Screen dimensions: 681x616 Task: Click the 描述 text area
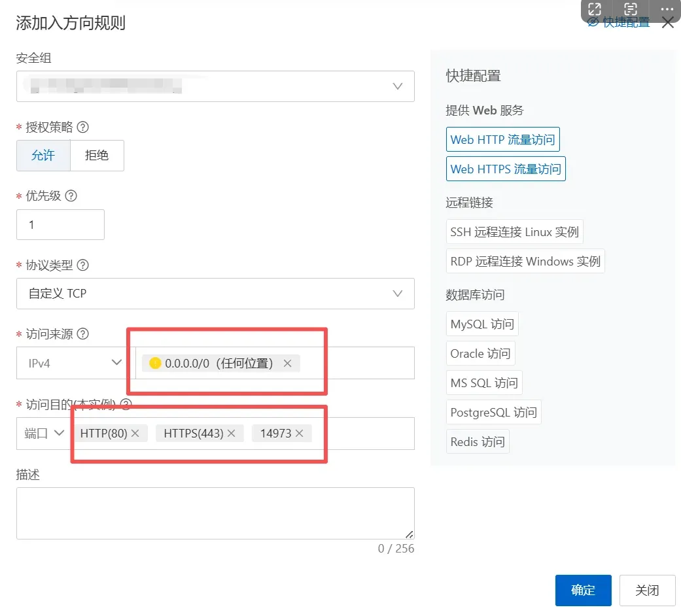click(x=215, y=513)
